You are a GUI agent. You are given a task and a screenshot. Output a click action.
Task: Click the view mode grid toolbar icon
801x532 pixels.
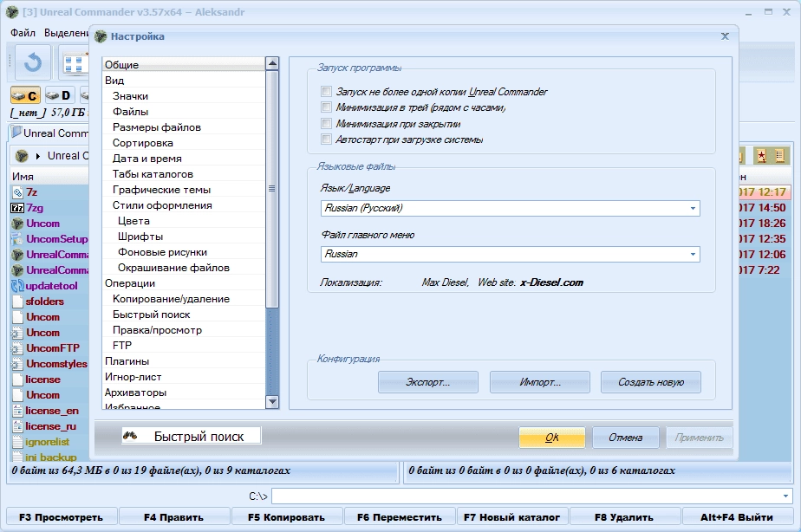(x=74, y=63)
